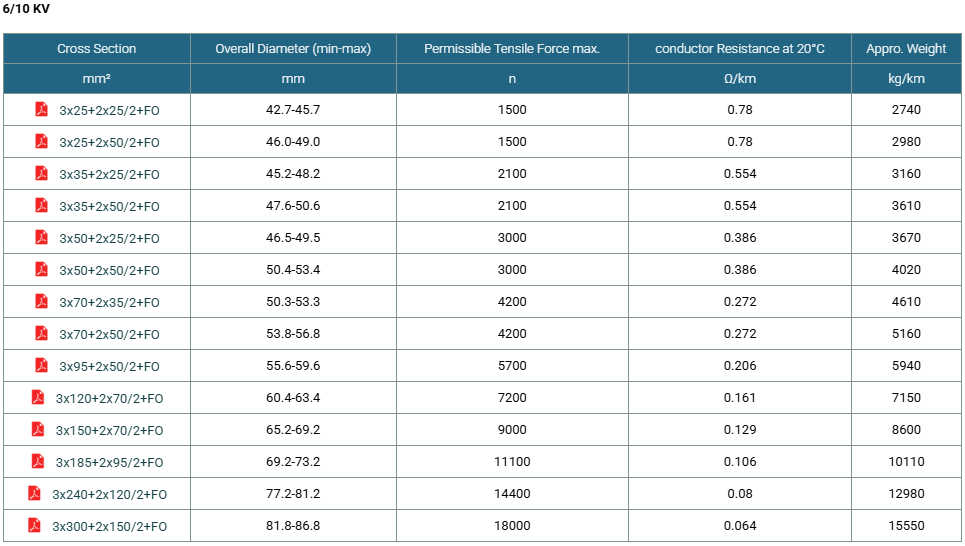Open the 3x35+2x50/2+FO cross section link
The height and width of the screenshot is (546, 965).
109,207
